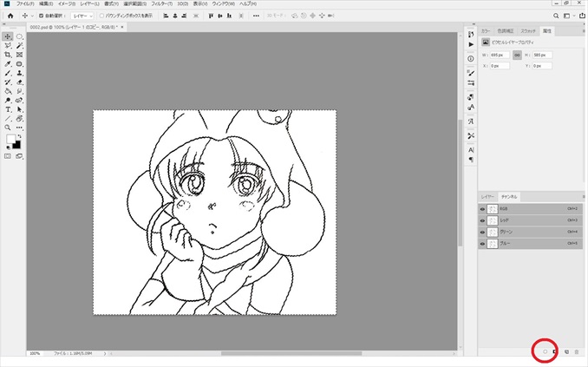Load channel as selection dotted circle
The width and height of the screenshot is (588, 367).
(x=546, y=351)
